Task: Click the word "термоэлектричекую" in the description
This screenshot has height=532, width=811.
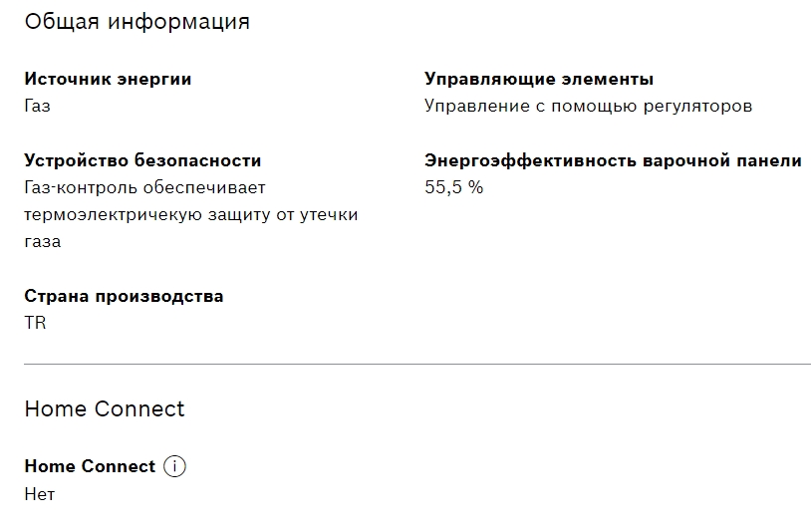Action: [x=108, y=214]
